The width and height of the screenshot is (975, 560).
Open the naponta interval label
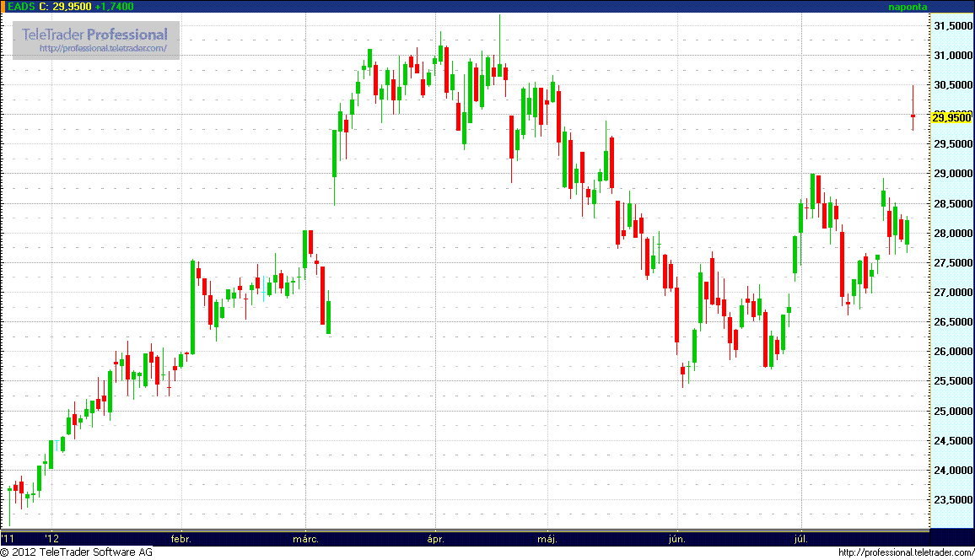tap(908, 7)
